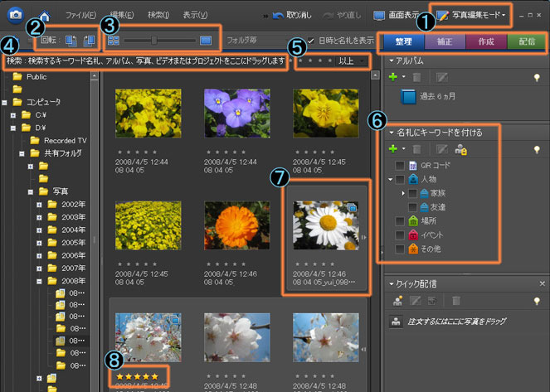
Task: Click the lightbulb tip icon in アルバム panel
Action: pos(537,76)
